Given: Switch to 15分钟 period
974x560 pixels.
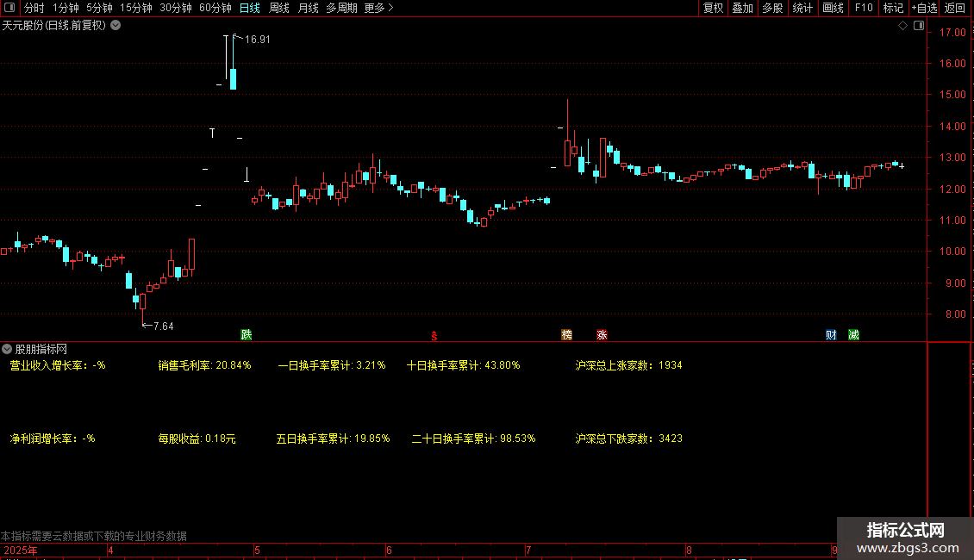Looking at the screenshot, I should click(136, 8).
